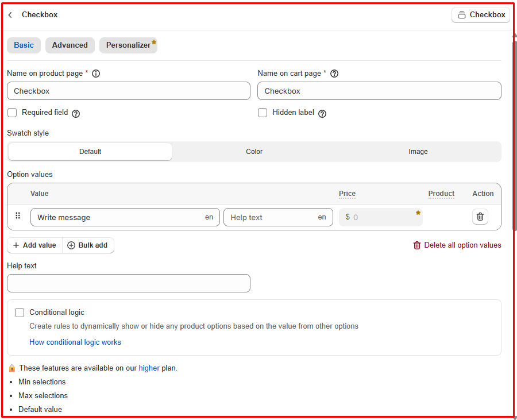Enable Conditional logic checkbox
The image size is (517, 420).
[20, 313]
